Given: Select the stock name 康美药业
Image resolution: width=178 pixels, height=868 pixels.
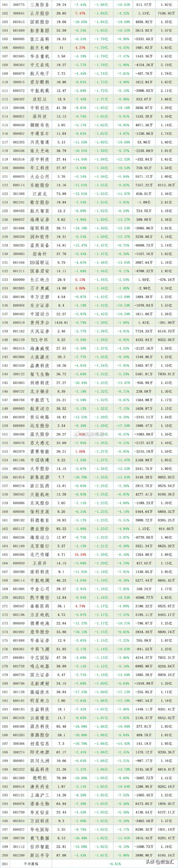Looking at the screenshot, I should [x=40, y=786].
